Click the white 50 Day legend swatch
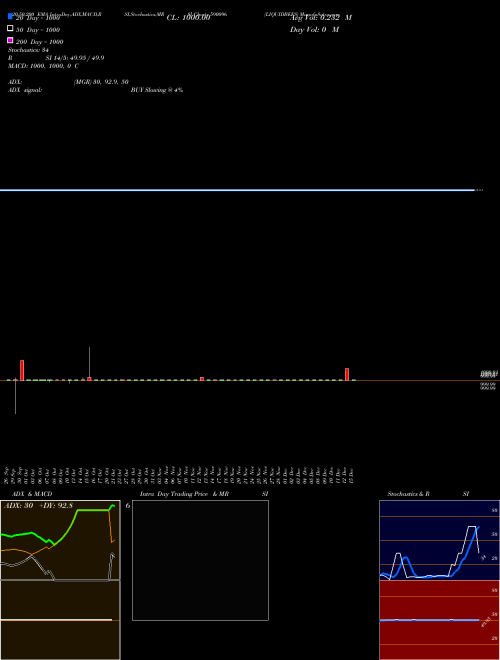 [x=10, y=29]
